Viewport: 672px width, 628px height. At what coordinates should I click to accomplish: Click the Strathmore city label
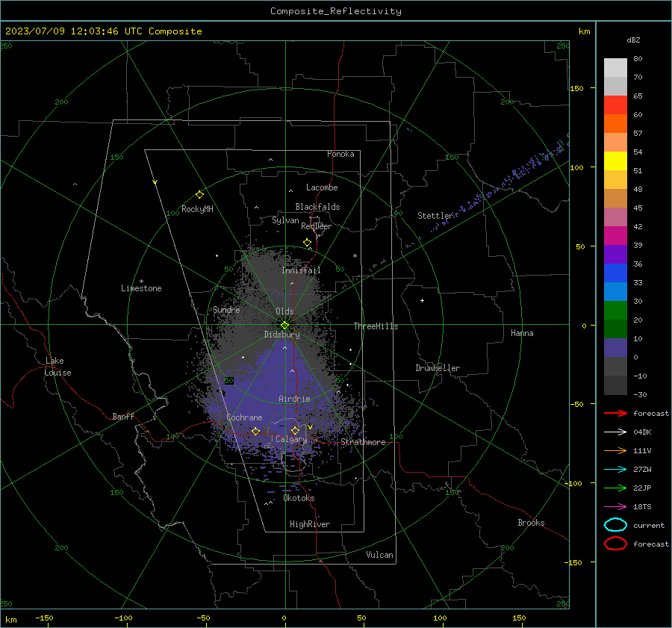(x=363, y=442)
